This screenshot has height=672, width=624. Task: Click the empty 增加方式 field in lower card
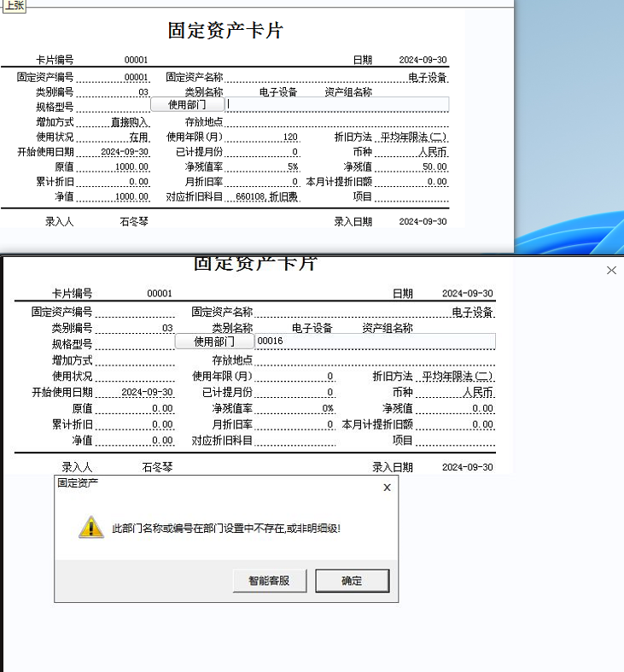pos(135,360)
